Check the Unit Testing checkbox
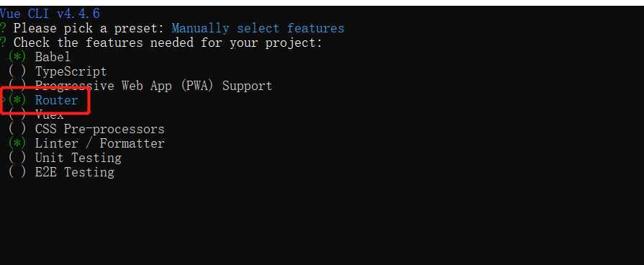The height and width of the screenshot is (265, 644). pyautogui.click(x=17, y=158)
